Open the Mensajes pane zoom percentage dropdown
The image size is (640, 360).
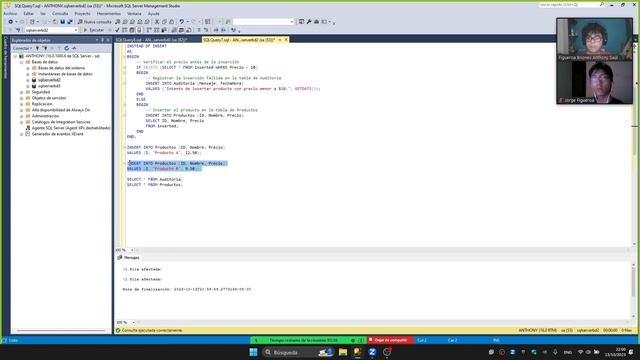pyautogui.click(x=133, y=322)
